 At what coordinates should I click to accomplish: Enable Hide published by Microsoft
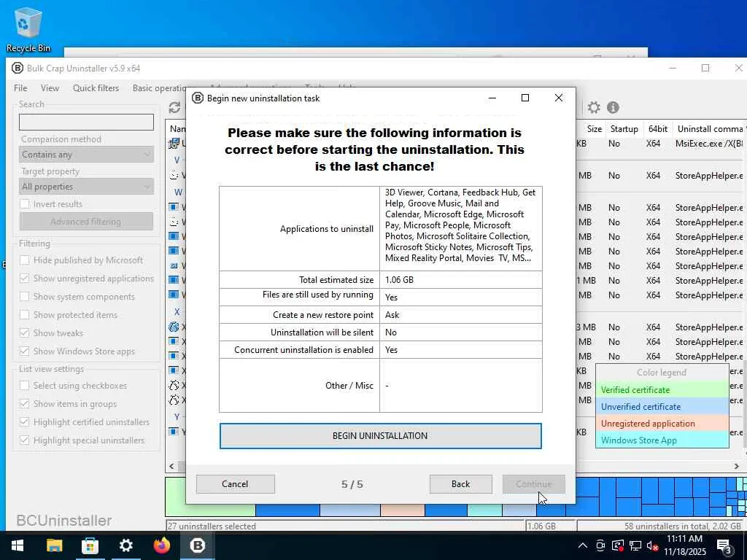pos(24,260)
